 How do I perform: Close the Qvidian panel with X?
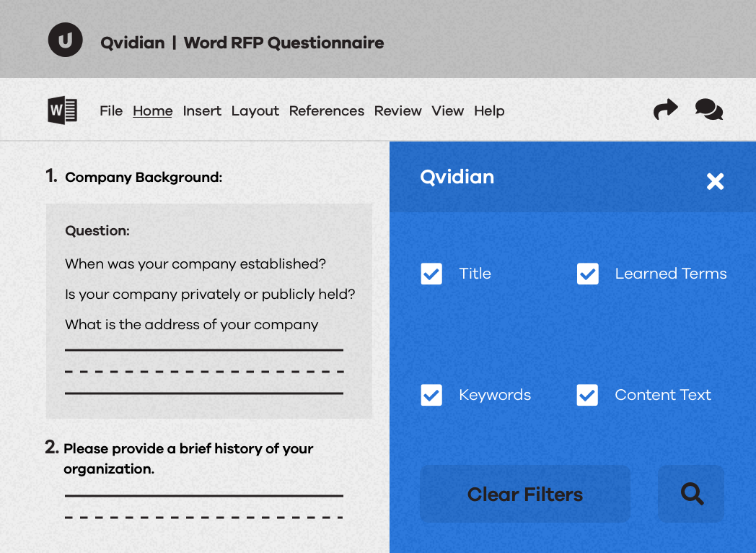715,181
